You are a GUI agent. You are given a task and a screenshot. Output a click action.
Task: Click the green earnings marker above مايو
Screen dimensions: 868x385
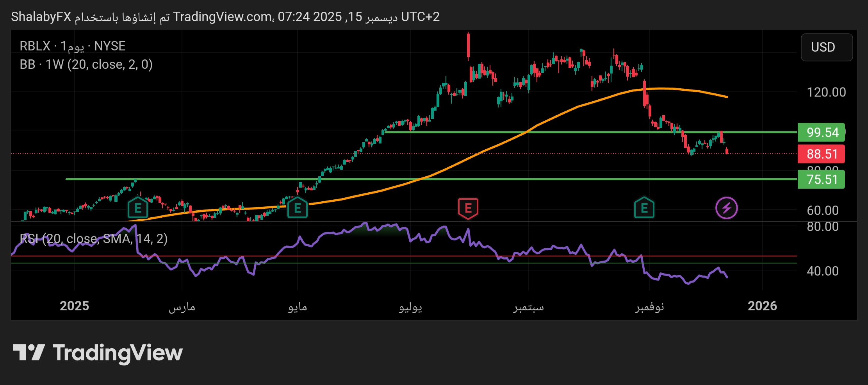(297, 208)
